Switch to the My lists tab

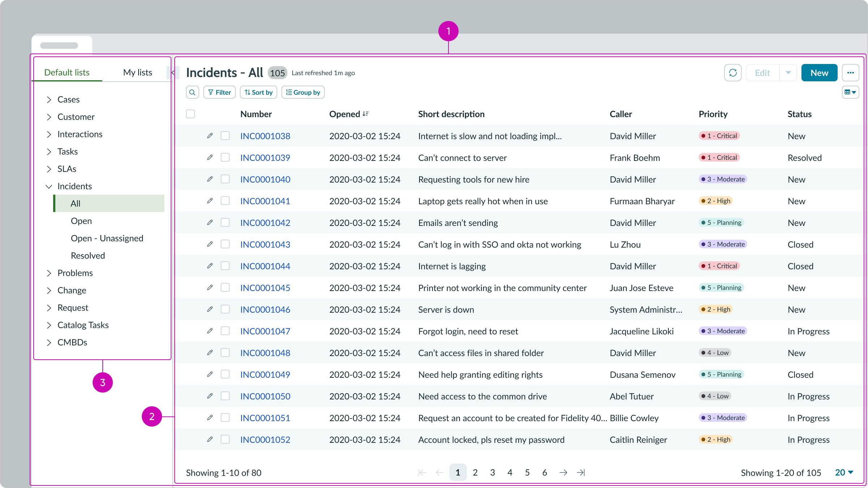[137, 72]
